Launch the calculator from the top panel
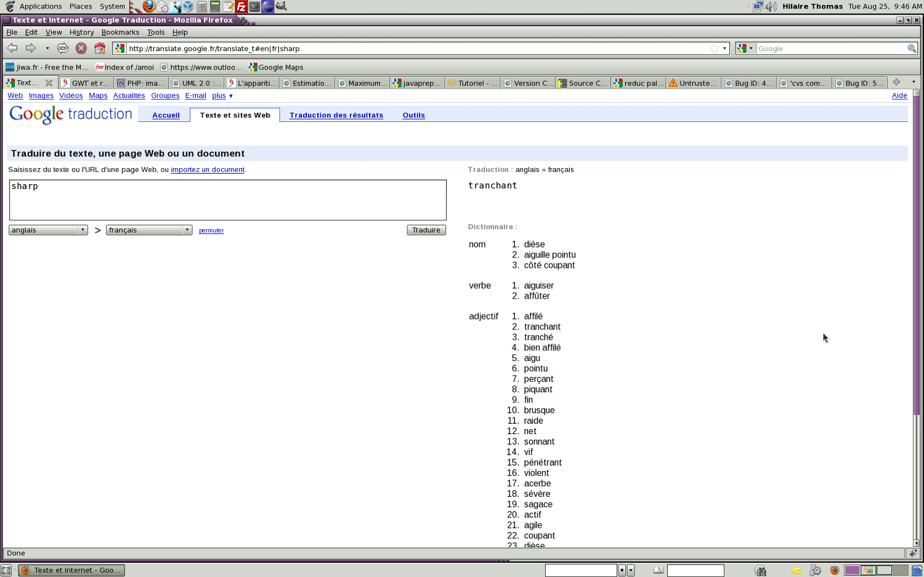 point(215,6)
